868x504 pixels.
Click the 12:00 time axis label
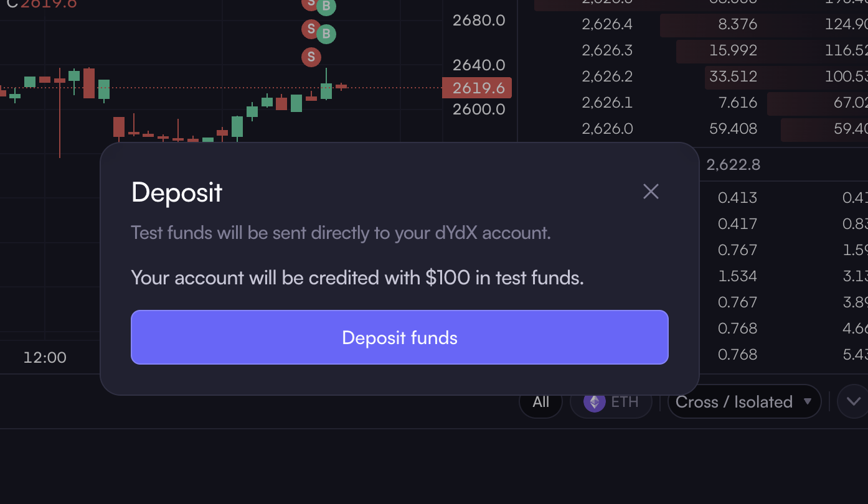pyautogui.click(x=45, y=357)
